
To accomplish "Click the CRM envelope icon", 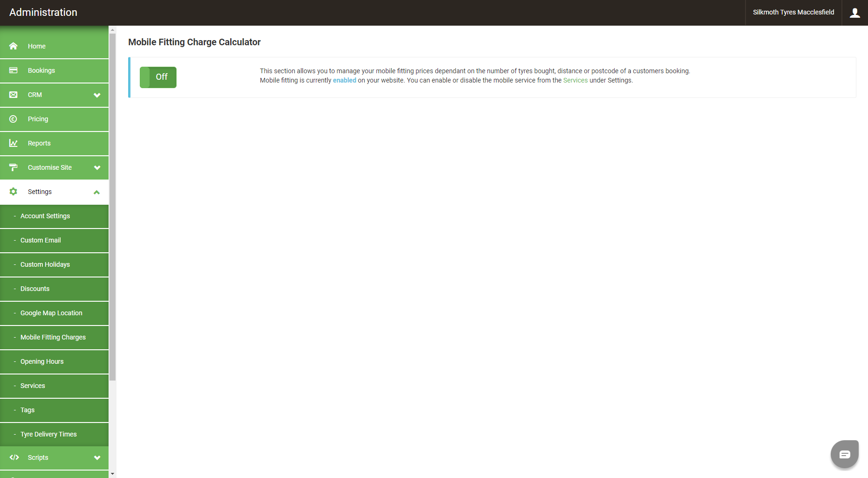I will (14, 95).
